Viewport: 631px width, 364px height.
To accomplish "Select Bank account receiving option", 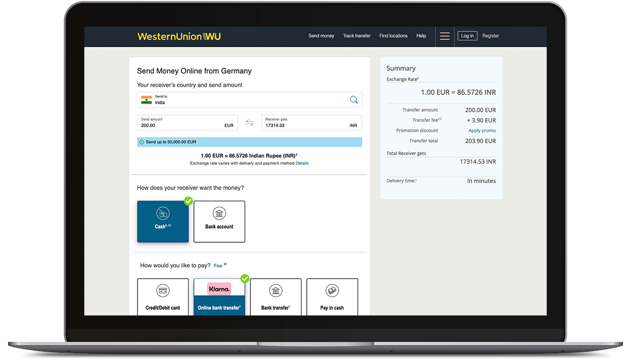I will click(219, 221).
